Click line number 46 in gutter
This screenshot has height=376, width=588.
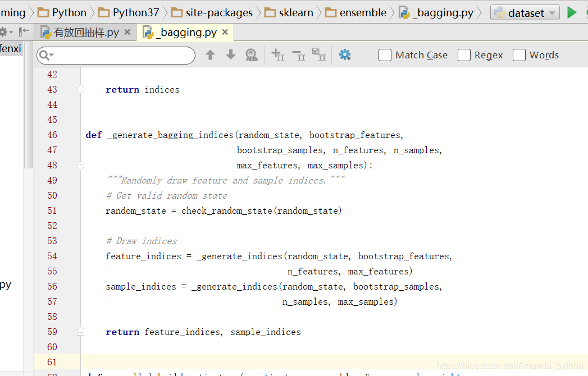tap(52, 135)
